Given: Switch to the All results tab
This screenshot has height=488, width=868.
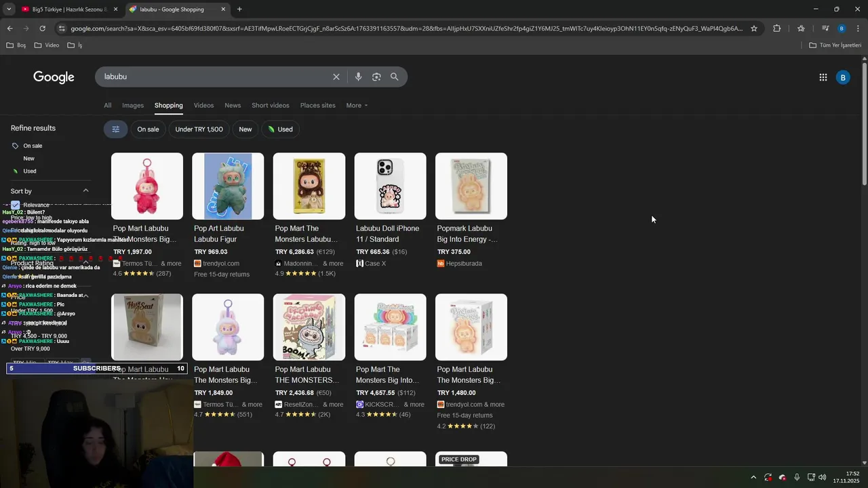Looking at the screenshot, I should (x=107, y=105).
